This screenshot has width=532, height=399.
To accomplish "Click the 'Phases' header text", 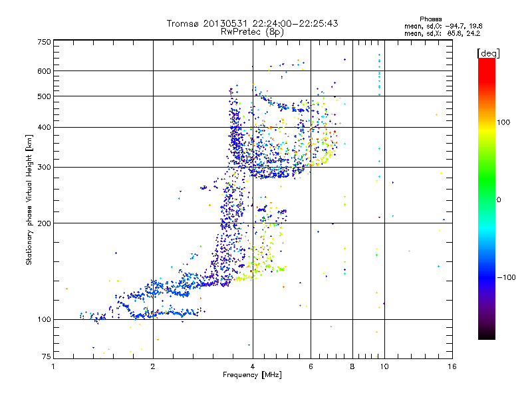I will pos(430,19).
